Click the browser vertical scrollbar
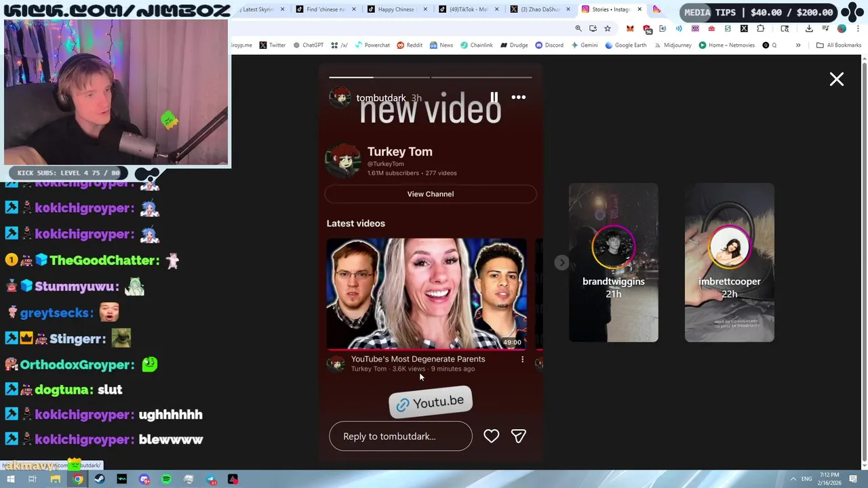868x488 pixels. pyautogui.click(x=864, y=262)
